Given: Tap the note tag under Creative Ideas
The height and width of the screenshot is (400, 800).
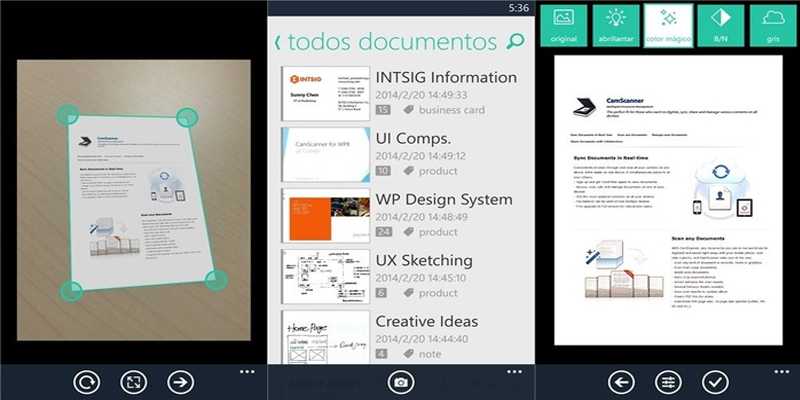Looking at the screenshot, I should [x=422, y=354].
